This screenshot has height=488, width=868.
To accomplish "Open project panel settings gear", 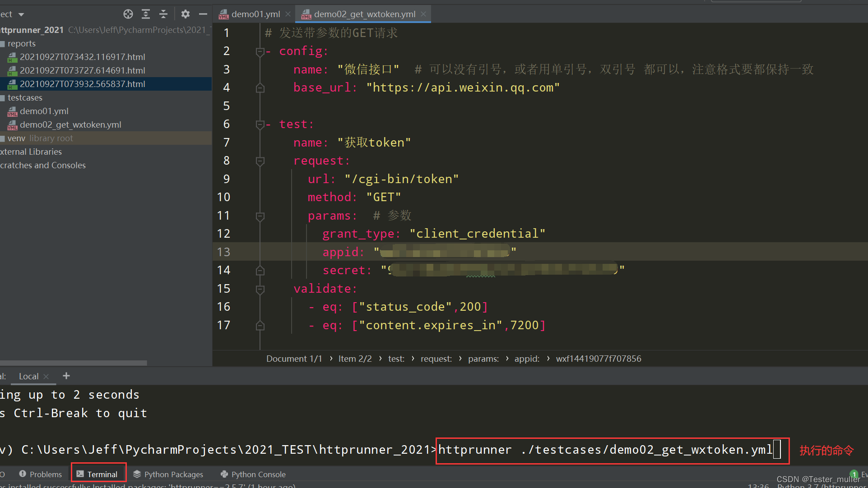I will [x=185, y=14].
